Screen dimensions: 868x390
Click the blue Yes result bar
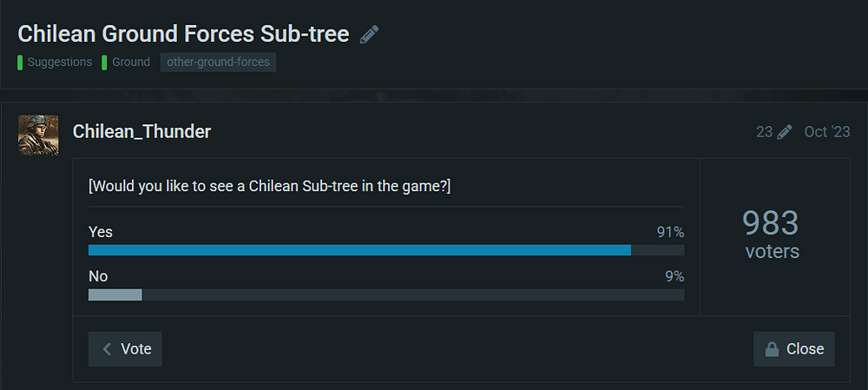coord(359,250)
